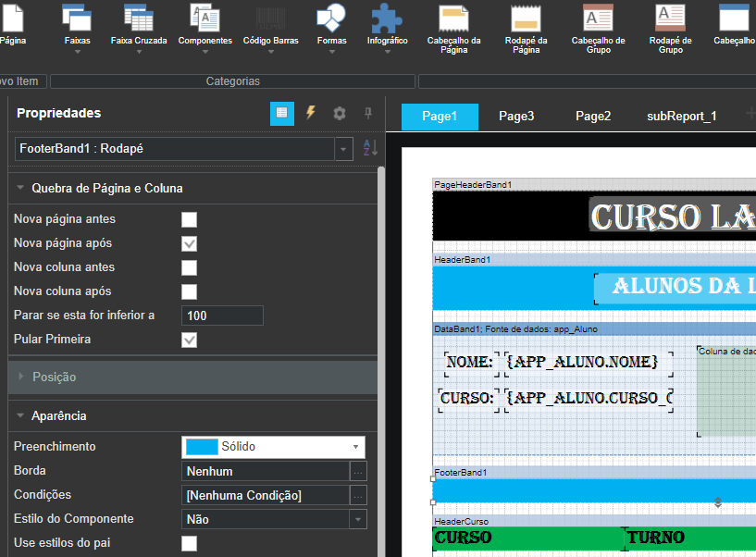Click the Página icon in ribbon
The height and width of the screenshot is (557, 756).
(x=13, y=18)
